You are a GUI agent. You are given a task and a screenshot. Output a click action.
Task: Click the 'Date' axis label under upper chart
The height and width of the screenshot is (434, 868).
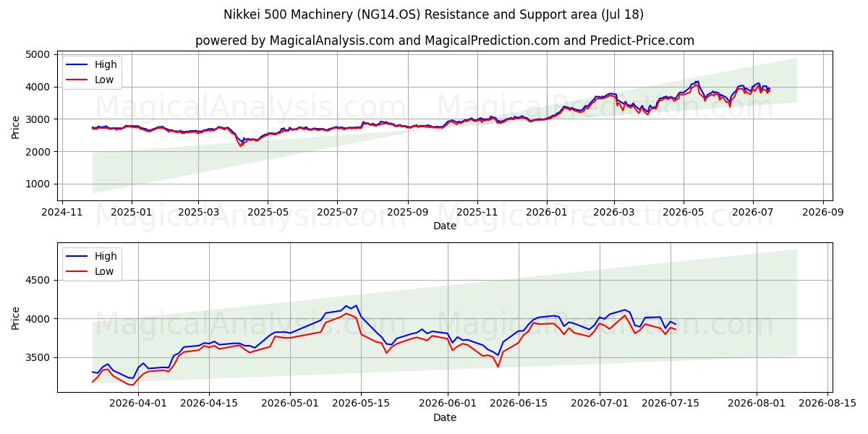tap(445, 226)
